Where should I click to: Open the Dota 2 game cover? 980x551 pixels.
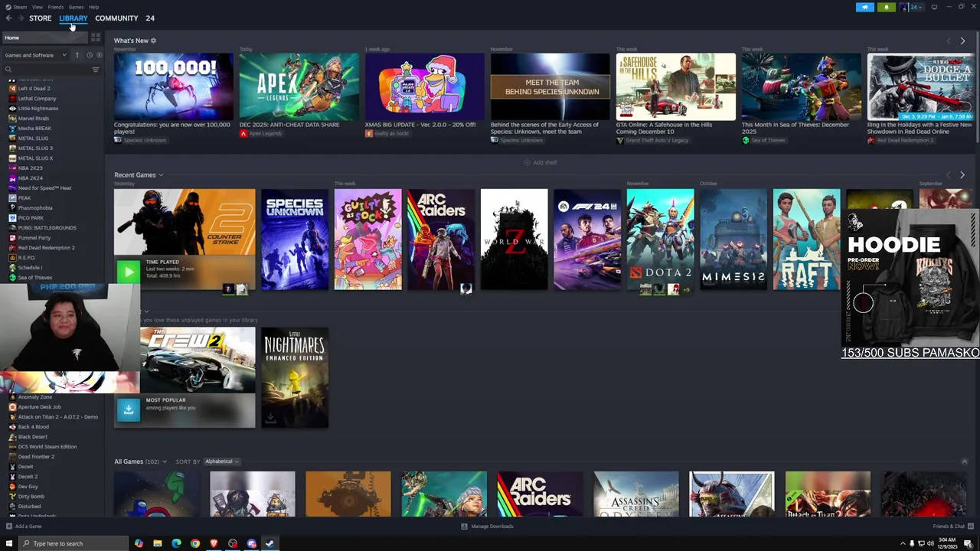point(660,240)
